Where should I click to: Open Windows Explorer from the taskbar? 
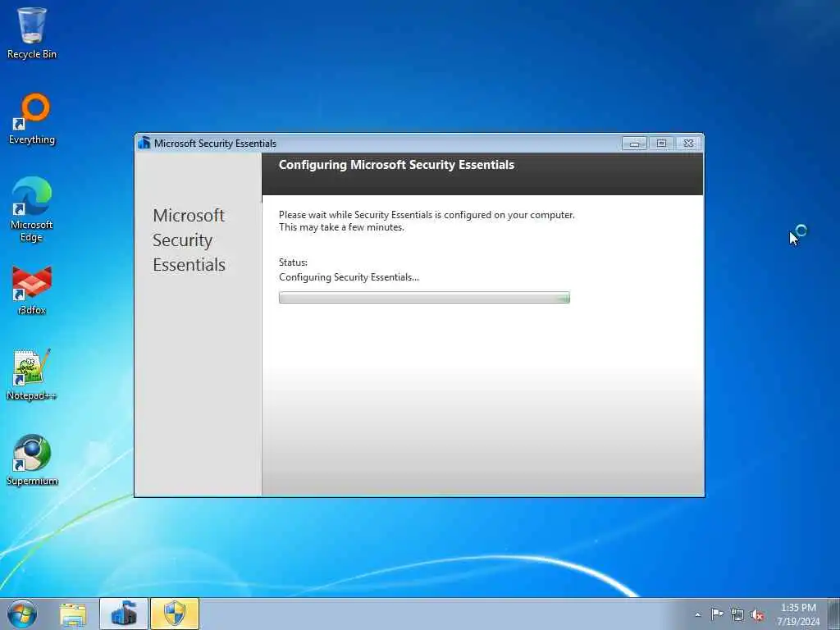pyautogui.click(x=73, y=614)
